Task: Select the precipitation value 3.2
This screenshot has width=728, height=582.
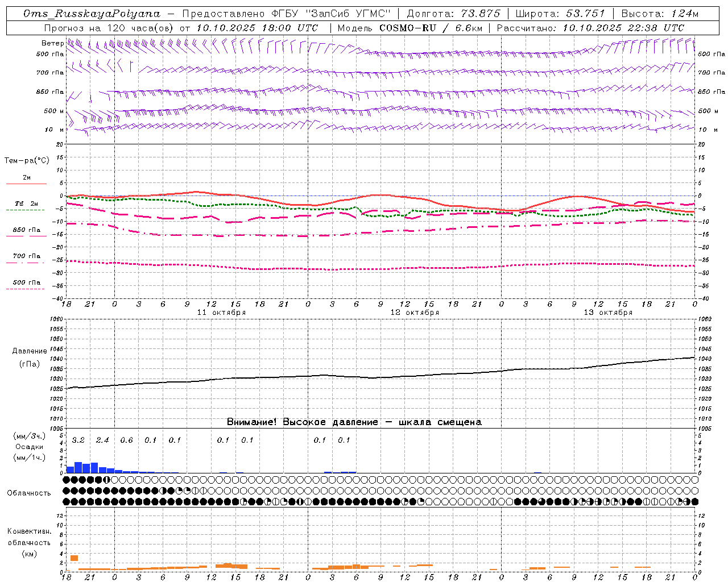Action: (x=78, y=440)
